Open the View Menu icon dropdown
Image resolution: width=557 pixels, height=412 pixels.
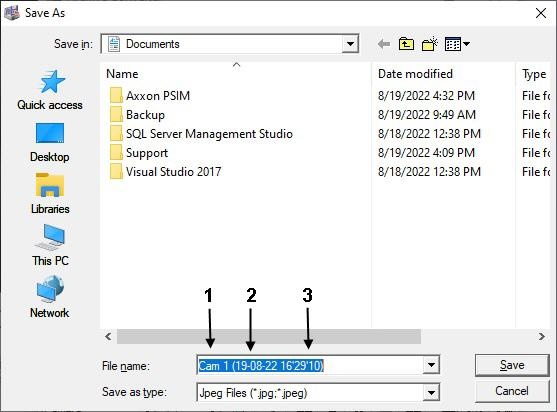[457, 44]
